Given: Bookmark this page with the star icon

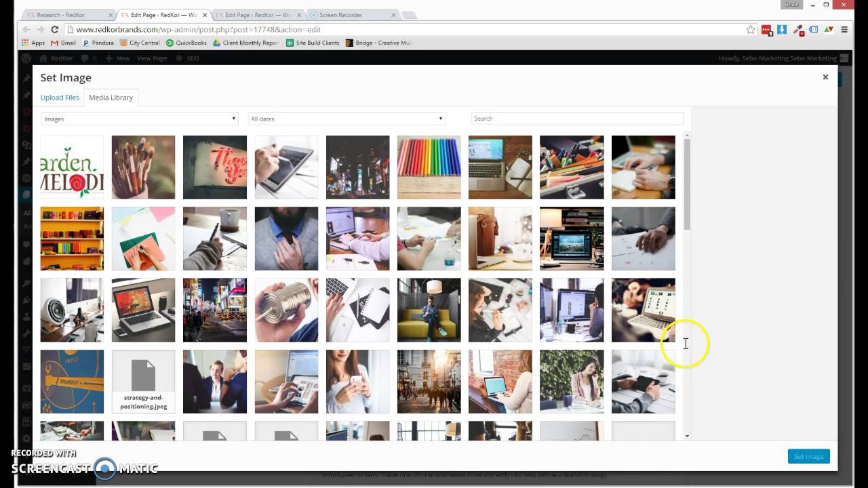Looking at the screenshot, I should (751, 30).
